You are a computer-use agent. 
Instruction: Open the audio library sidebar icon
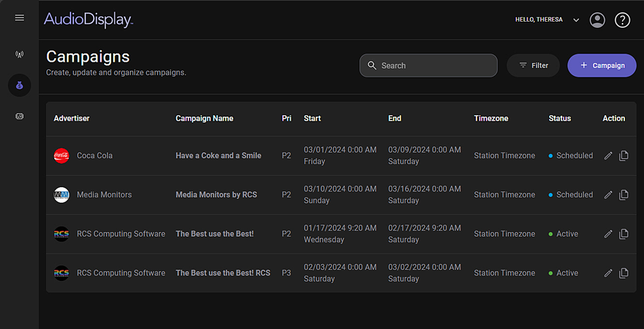click(19, 116)
